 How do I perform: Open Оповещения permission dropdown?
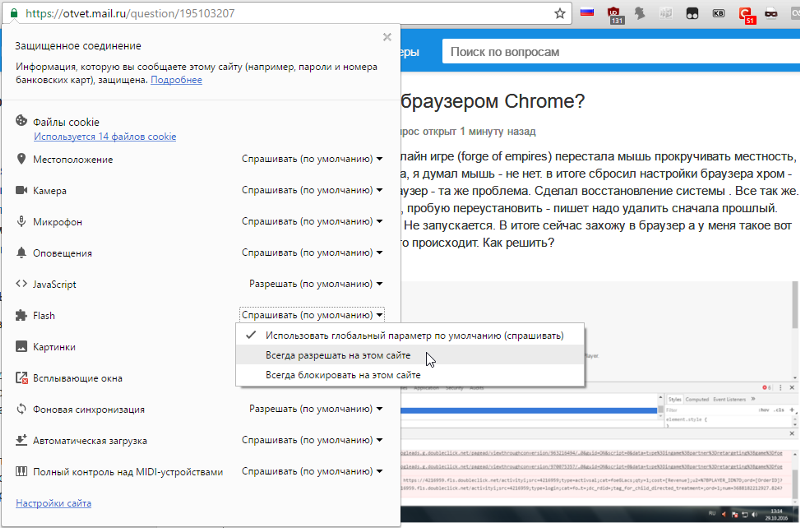click(x=312, y=253)
